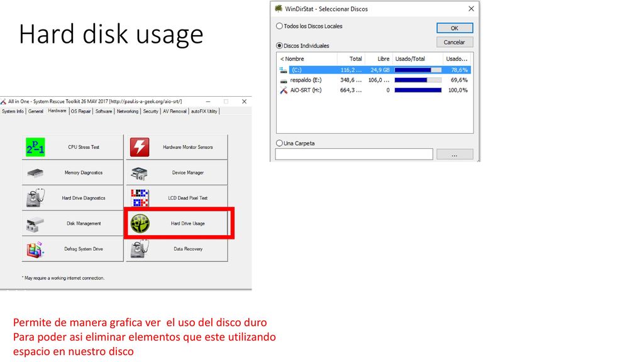644x362 pixels.
Task: Click the 78,6% used value
Action: 459,70
